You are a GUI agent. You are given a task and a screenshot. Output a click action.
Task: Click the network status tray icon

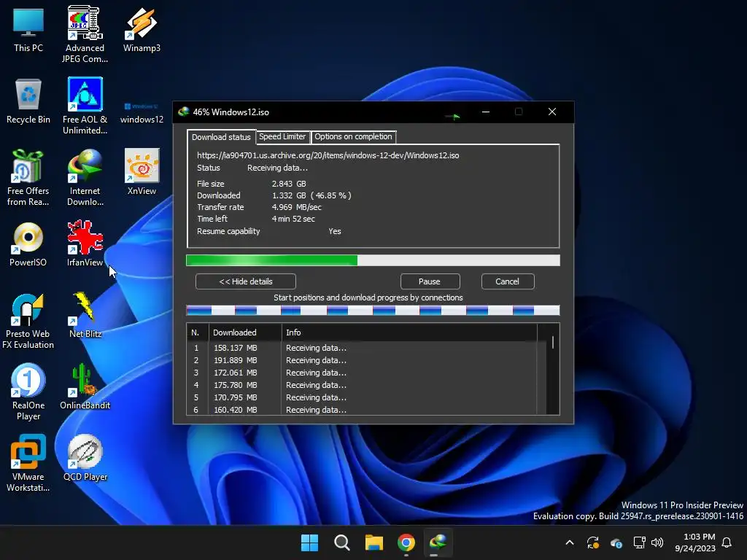[639, 542]
